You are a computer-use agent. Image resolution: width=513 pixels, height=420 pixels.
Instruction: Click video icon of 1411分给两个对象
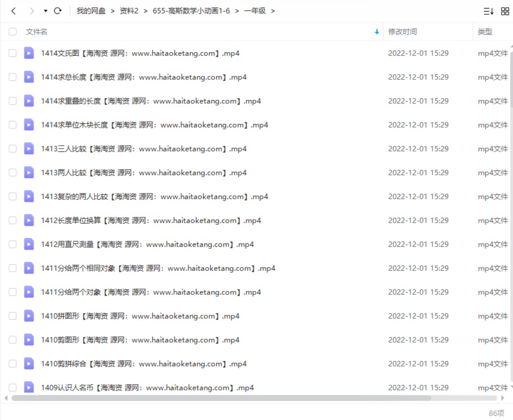[29, 292]
